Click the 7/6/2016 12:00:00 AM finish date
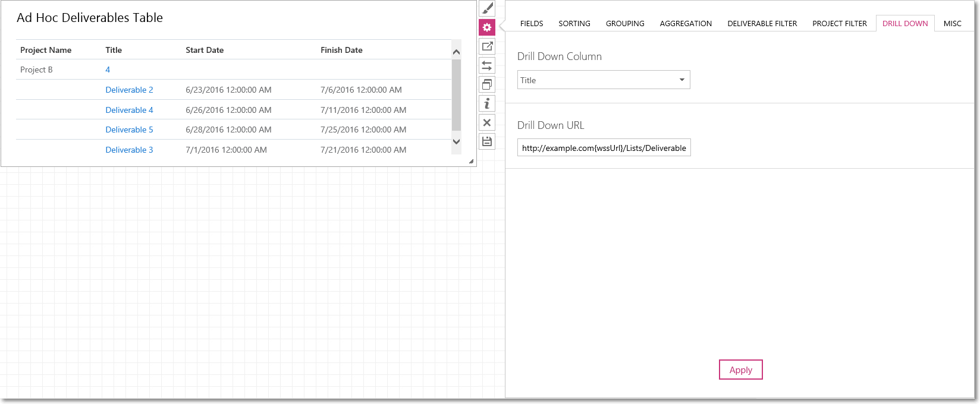This screenshot has width=980, height=404. point(361,90)
